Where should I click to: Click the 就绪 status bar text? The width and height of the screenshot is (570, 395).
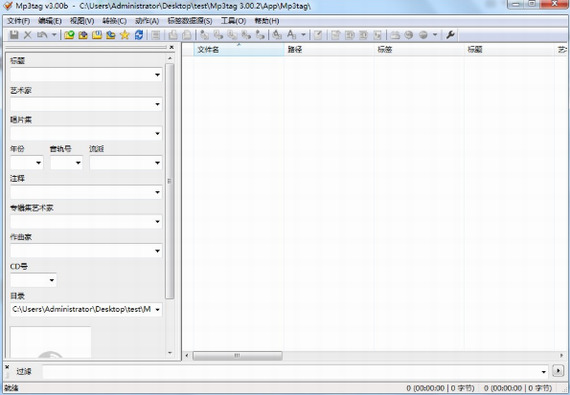tap(11, 388)
